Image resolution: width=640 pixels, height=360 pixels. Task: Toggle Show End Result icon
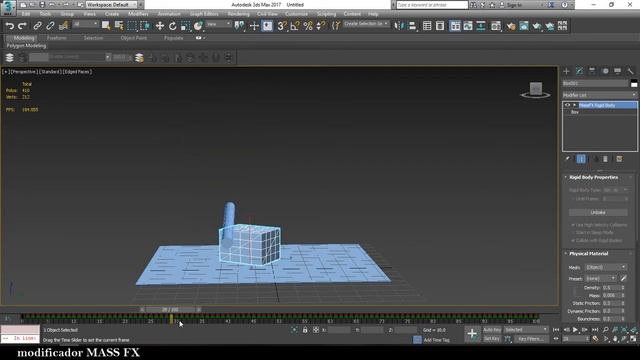[581, 159]
